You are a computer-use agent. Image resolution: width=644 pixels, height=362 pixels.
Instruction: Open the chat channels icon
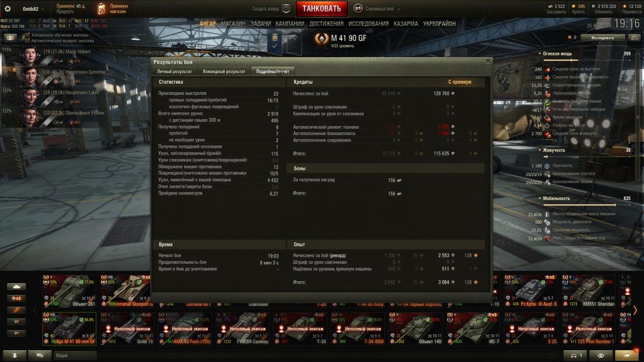[36, 355]
